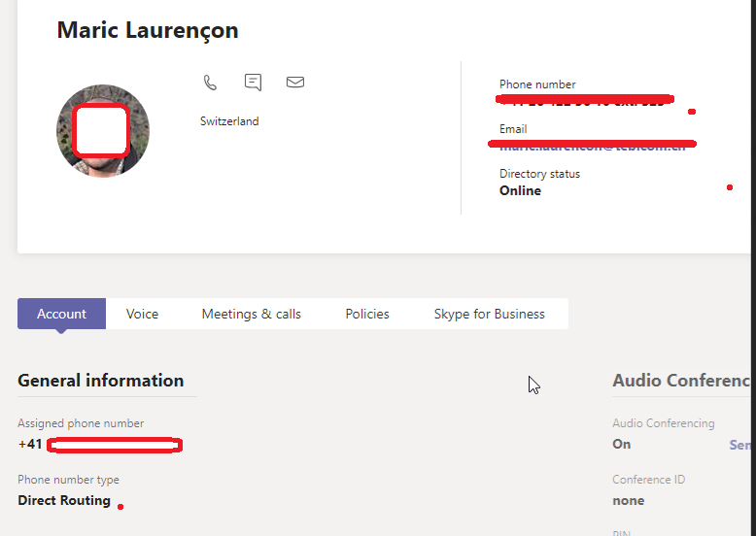Click the envelope email icon

295,83
